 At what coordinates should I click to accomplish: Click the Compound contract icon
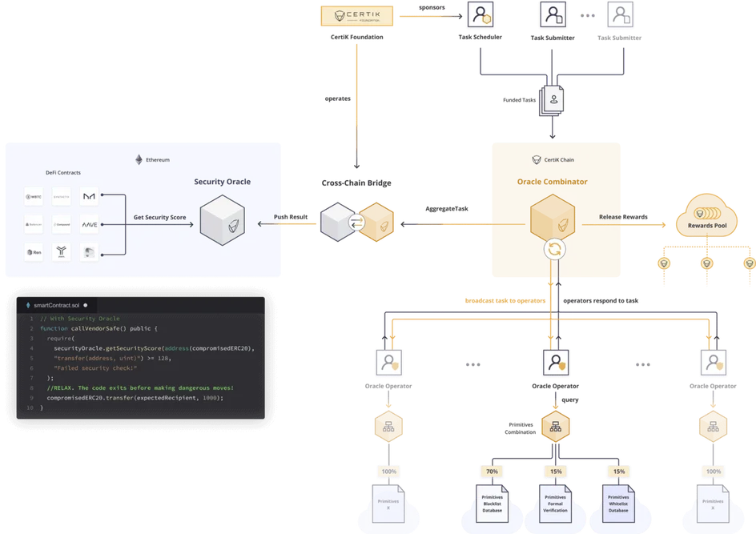click(61, 225)
